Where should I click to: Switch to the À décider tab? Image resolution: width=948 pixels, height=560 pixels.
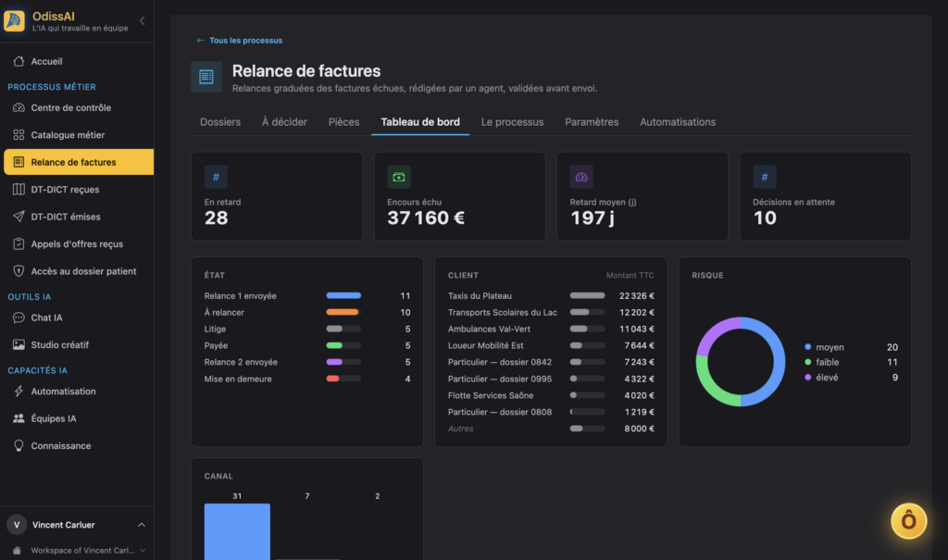click(x=284, y=122)
